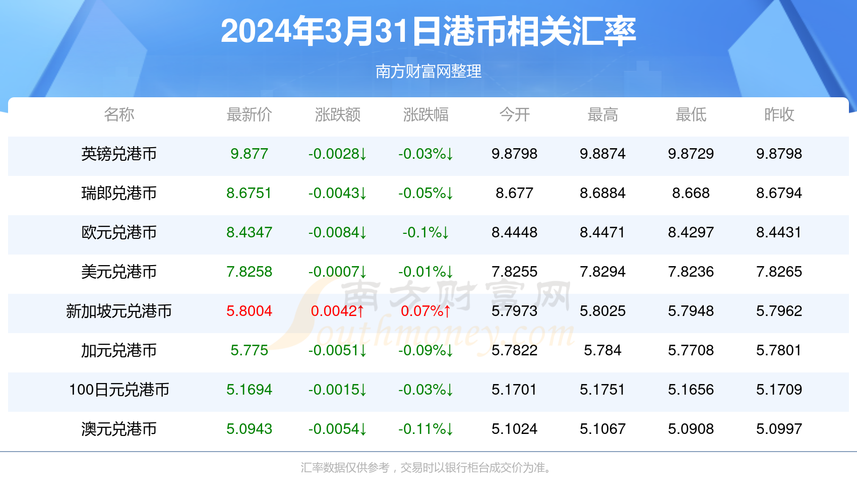The width and height of the screenshot is (857, 504).
Task: Click the row name 美元兑港币
Action: point(119,272)
